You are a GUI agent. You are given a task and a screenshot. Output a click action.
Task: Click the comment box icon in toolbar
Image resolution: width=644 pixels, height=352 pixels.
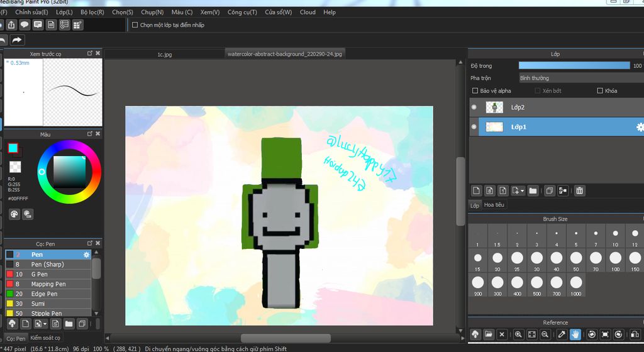(x=38, y=25)
